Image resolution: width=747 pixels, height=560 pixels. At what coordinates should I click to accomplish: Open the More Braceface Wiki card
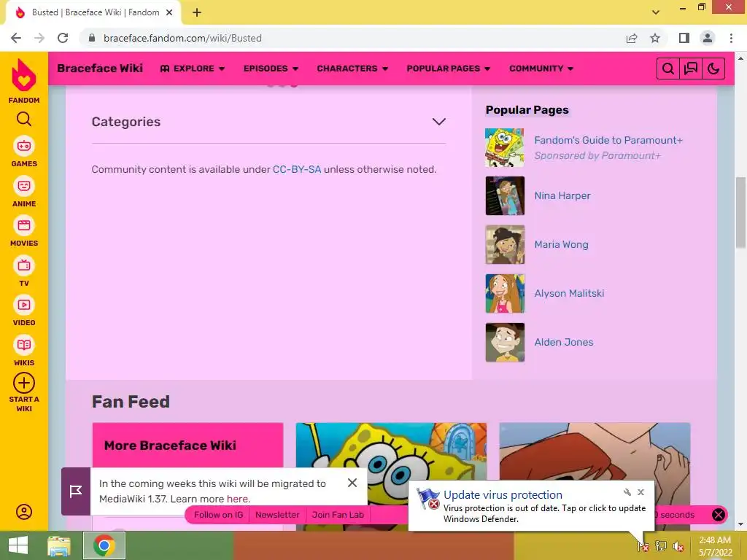coord(187,446)
